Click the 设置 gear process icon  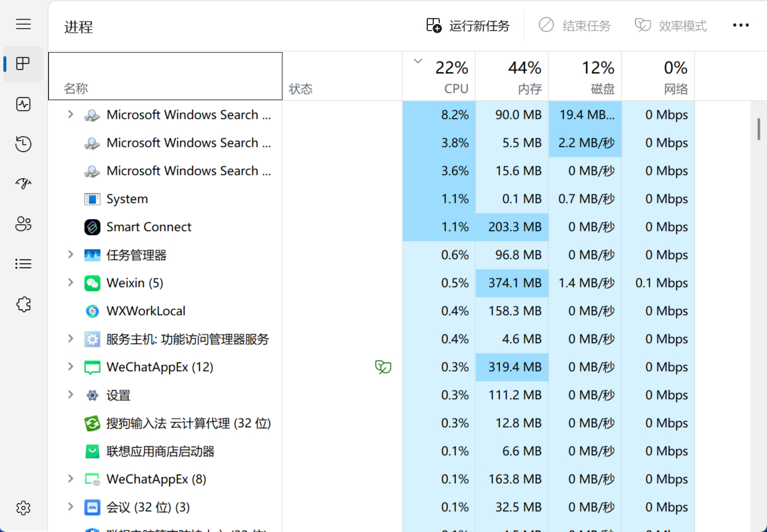click(x=92, y=395)
